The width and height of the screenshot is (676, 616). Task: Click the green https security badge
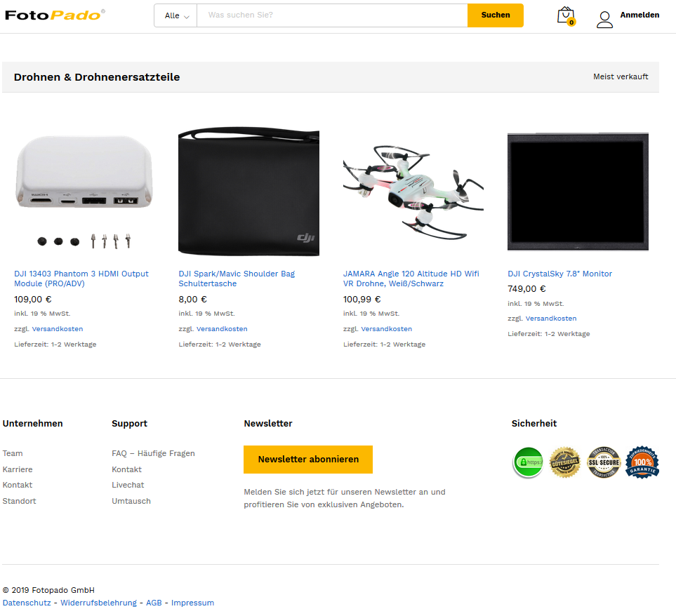click(528, 462)
